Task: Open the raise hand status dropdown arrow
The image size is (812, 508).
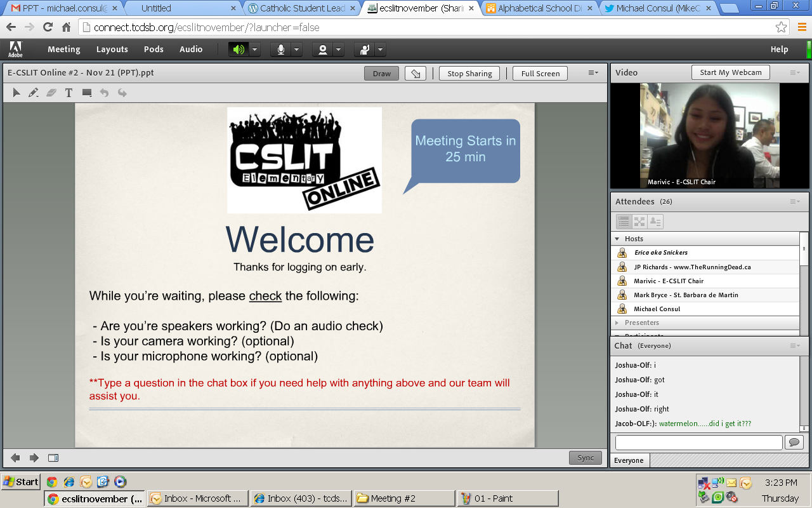Action: coord(380,50)
